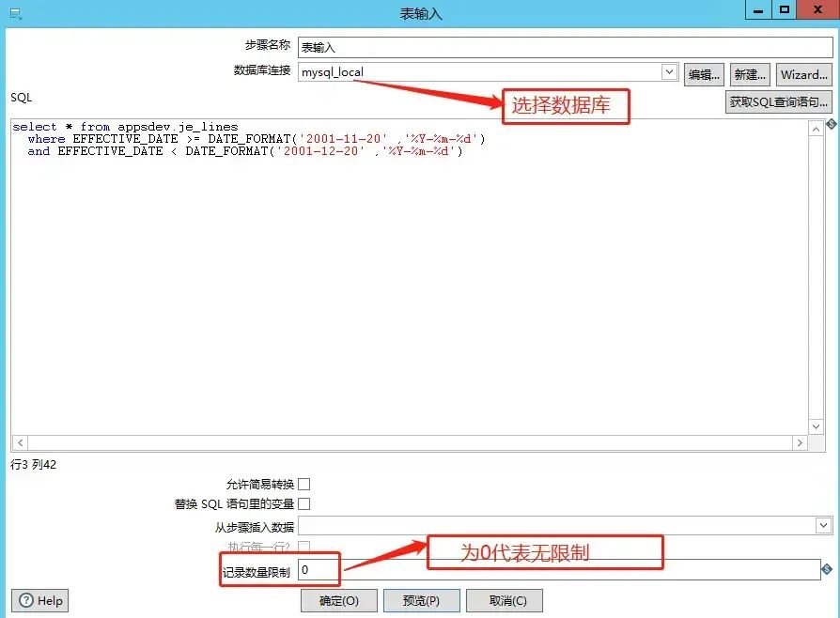Click the horizontal scroll-left arrow
The image size is (840, 618).
click(20, 443)
